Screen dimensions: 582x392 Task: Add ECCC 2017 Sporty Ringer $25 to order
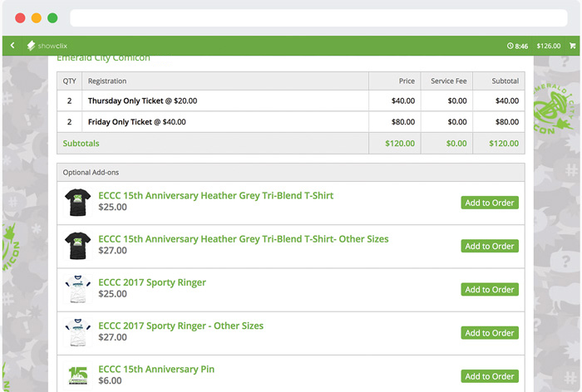point(489,290)
